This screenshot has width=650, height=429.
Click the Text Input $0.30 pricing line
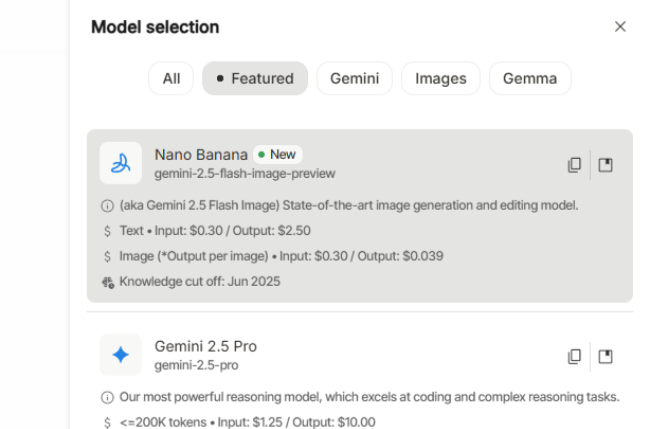coord(215,230)
